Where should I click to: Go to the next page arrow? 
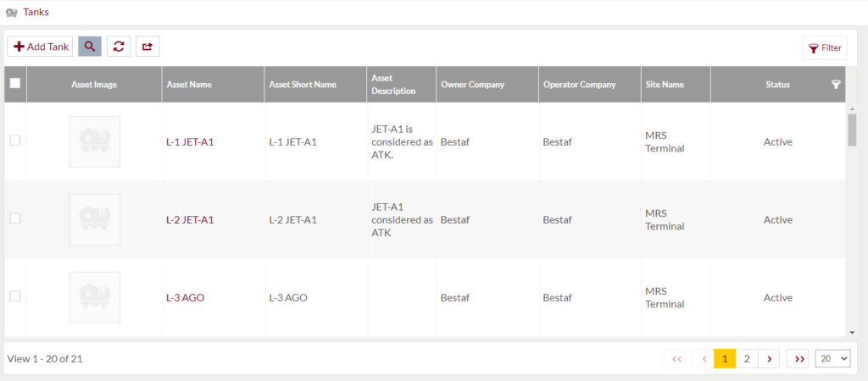(769, 359)
